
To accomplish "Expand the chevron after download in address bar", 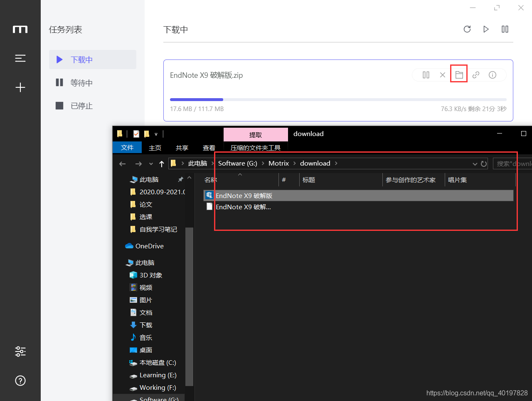I will point(336,163).
